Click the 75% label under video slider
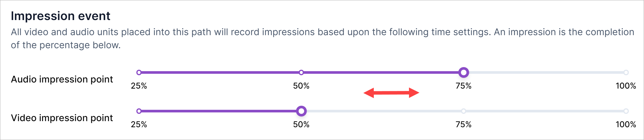 click(x=464, y=124)
